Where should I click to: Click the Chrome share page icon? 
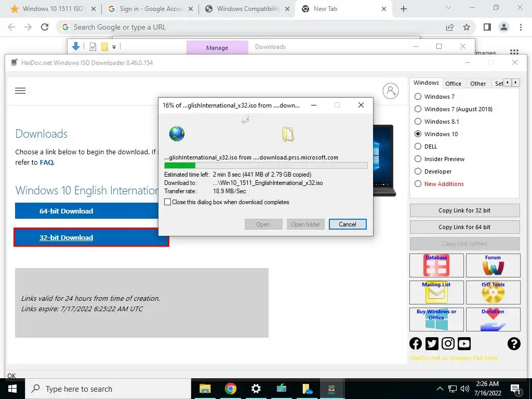[450, 27]
